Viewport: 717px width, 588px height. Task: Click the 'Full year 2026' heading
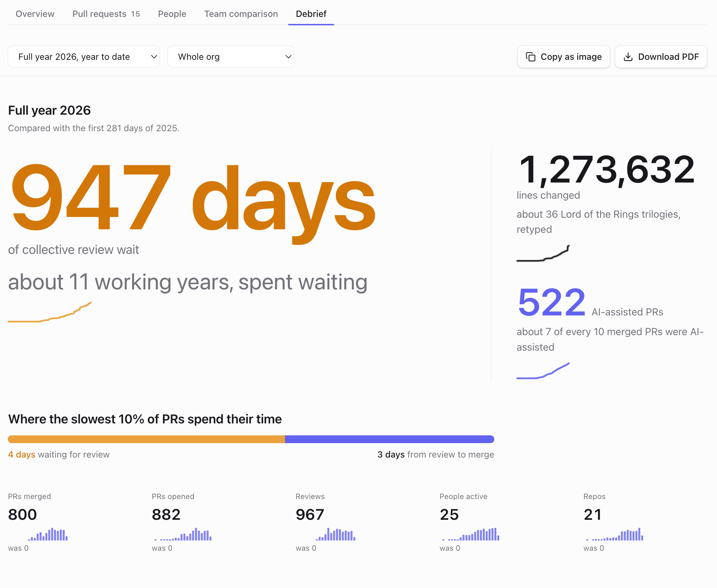[49, 110]
